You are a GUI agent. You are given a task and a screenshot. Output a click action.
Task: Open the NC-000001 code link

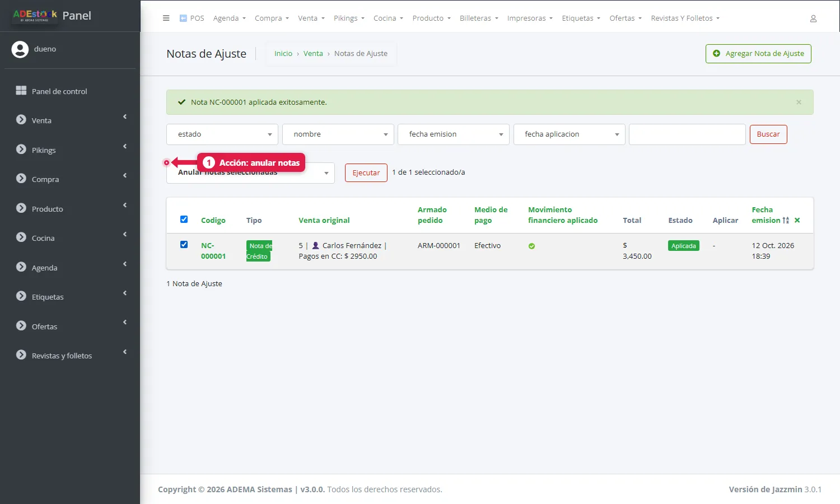(x=213, y=251)
